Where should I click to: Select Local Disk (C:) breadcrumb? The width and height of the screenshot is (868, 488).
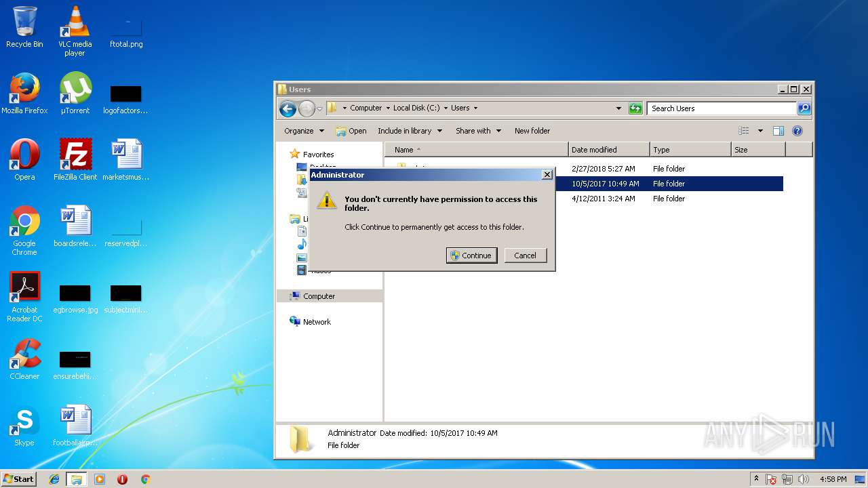point(416,108)
